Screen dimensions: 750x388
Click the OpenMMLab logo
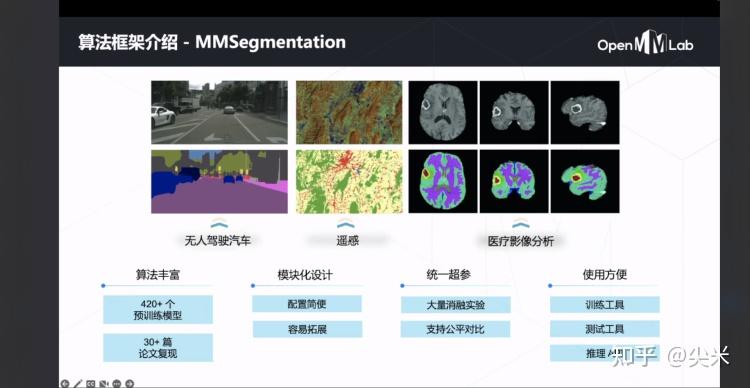click(x=645, y=43)
